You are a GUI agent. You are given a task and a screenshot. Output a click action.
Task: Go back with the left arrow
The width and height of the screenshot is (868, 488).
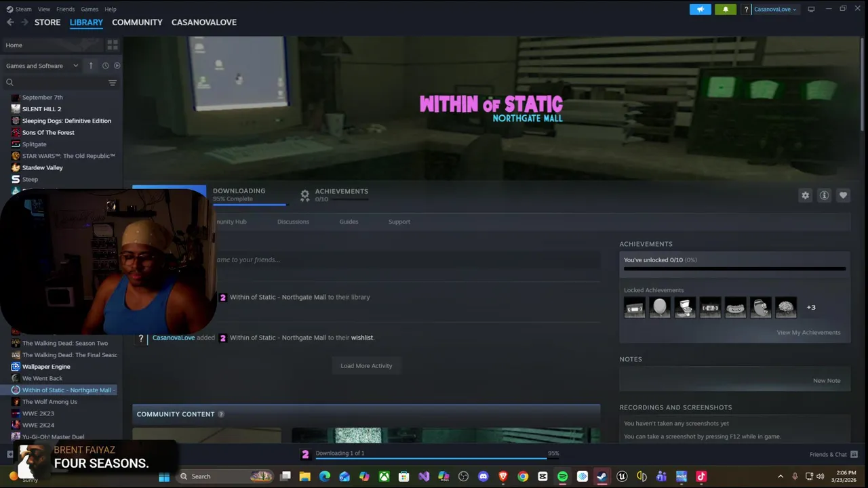(10, 22)
